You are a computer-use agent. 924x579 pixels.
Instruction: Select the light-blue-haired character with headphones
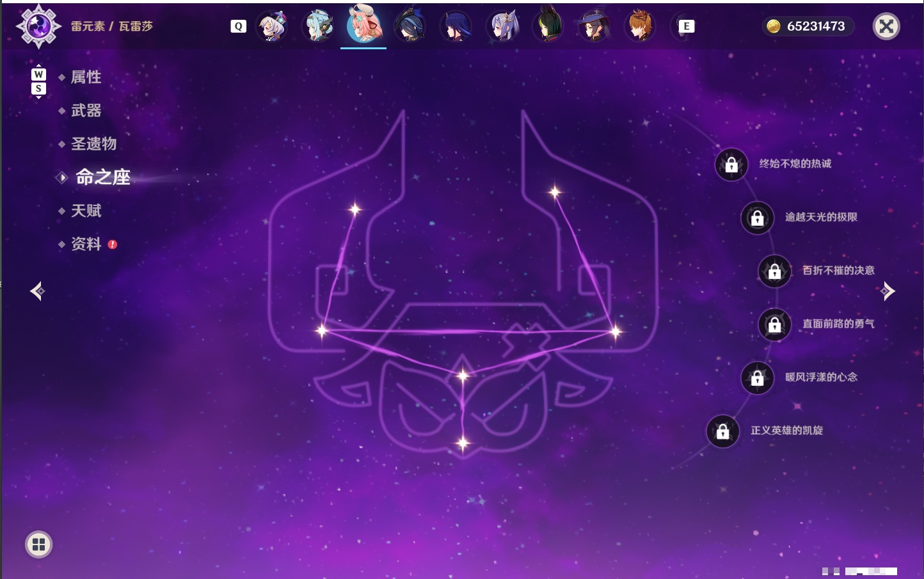pyautogui.click(x=318, y=26)
